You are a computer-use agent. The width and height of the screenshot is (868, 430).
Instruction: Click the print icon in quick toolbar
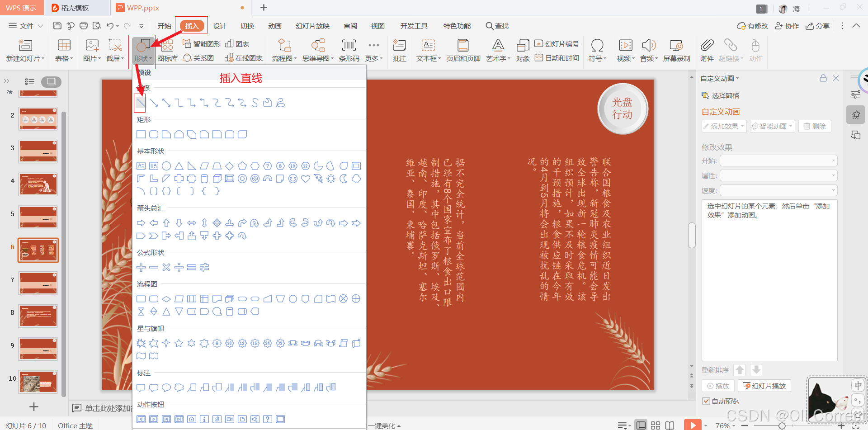pos(84,26)
